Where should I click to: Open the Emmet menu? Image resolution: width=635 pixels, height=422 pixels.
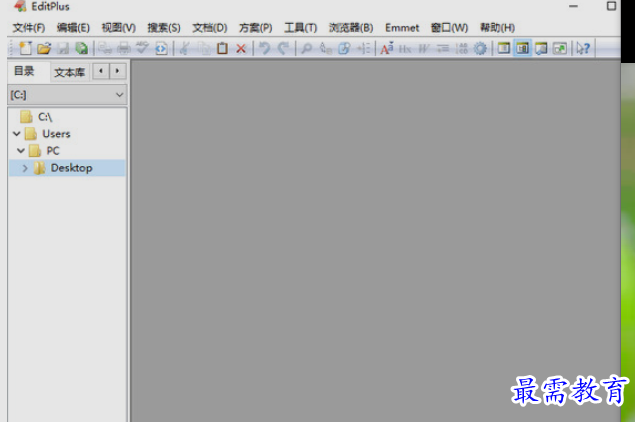click(402, 28)
